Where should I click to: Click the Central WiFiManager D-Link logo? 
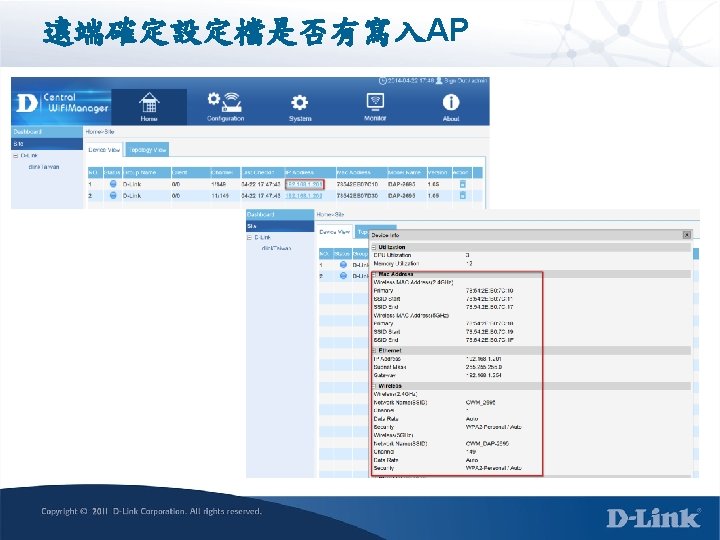(x=62, y=103)
